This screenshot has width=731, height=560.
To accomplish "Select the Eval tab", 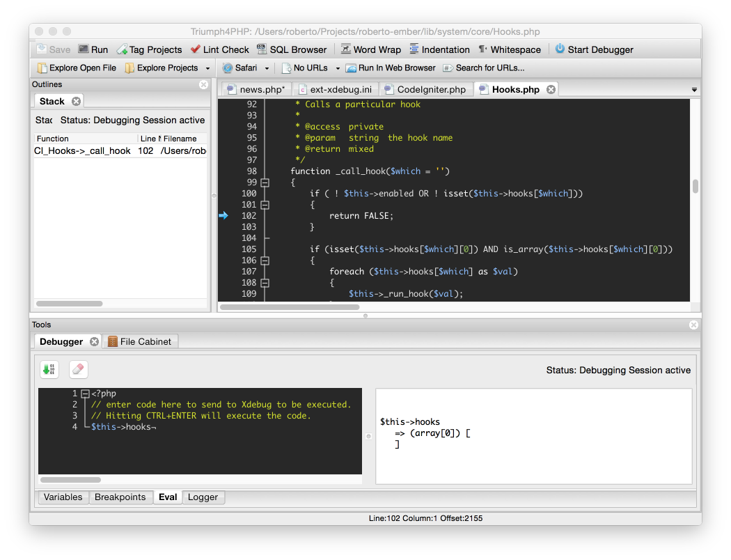I will tap(168, 497).
